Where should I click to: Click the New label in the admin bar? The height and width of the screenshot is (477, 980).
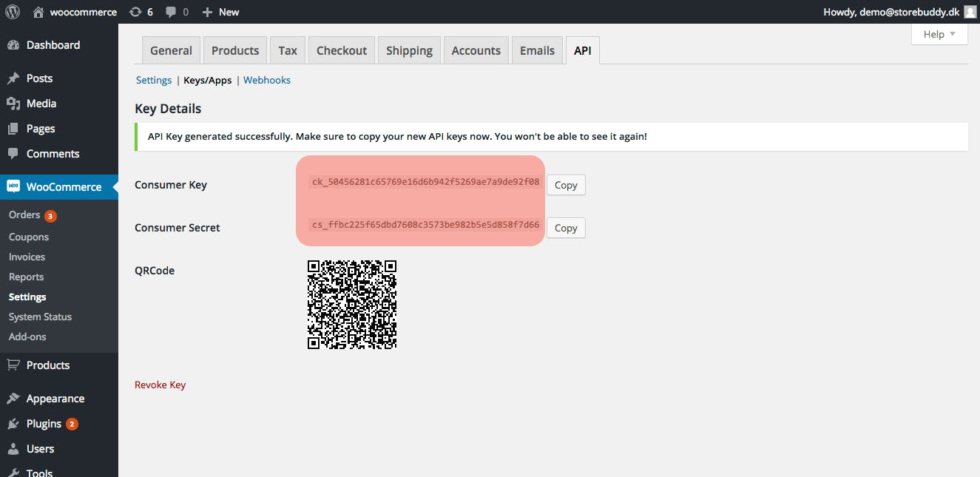click(229, 12)
